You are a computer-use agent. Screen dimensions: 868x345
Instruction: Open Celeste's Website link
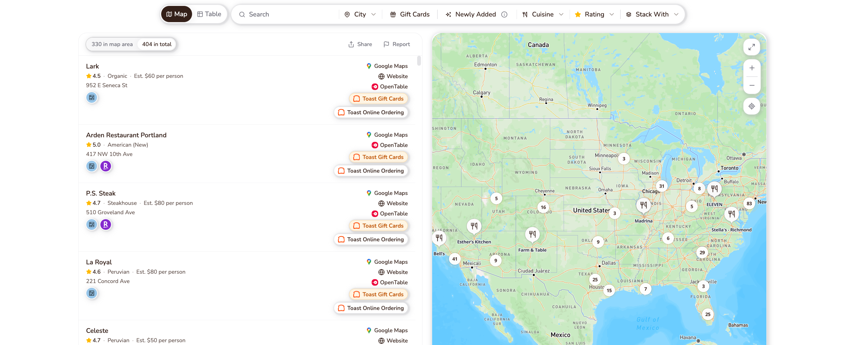pos(393,341)
